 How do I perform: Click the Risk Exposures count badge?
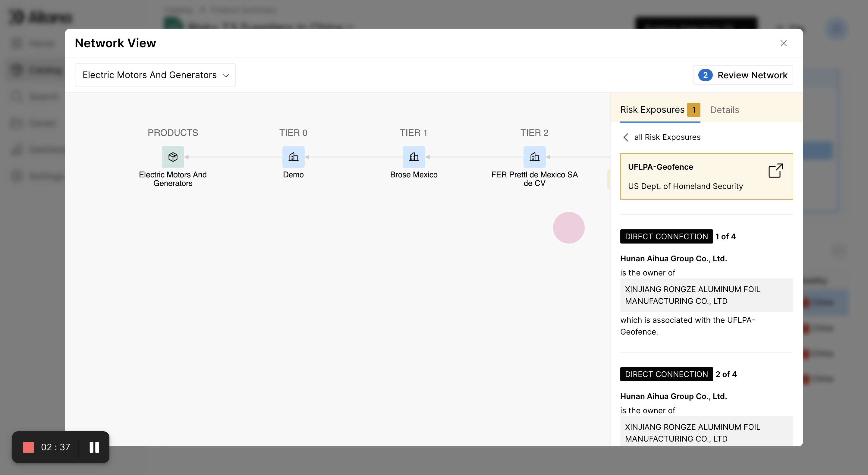[x=693, y=110]
